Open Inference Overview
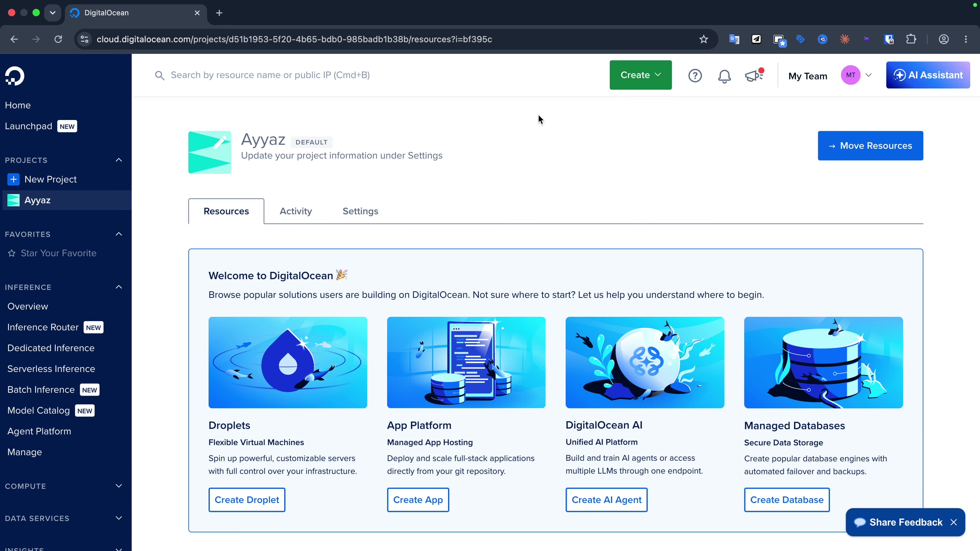This screenshot has width=980, height=551. (x=28, y=306)
